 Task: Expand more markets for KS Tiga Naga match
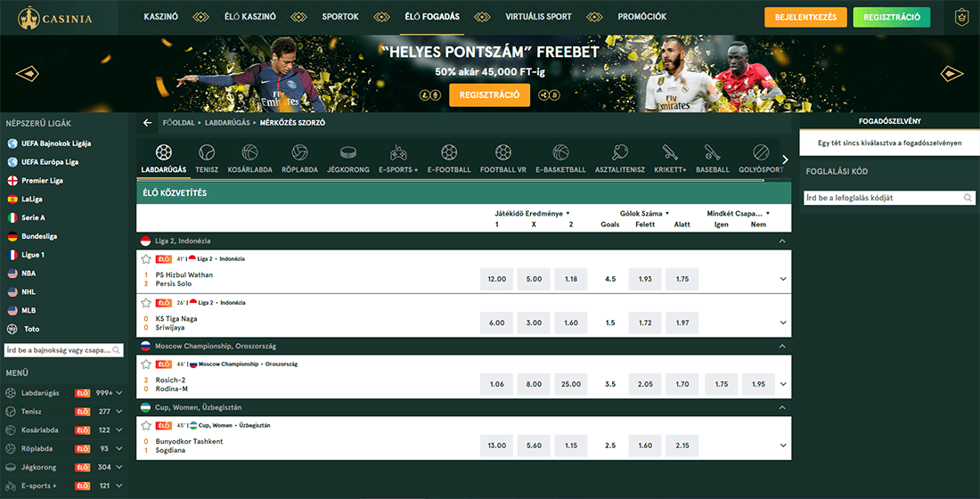[x=782, y=324]
